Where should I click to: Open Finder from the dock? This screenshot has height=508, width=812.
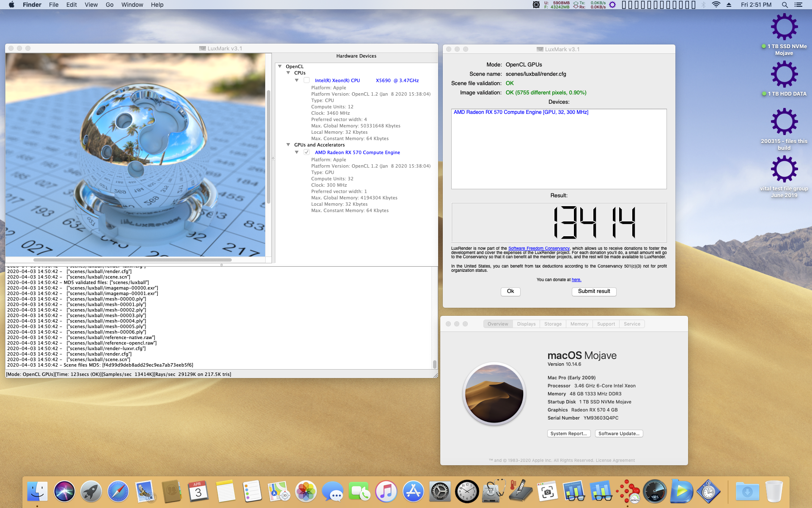click(37, 491)
